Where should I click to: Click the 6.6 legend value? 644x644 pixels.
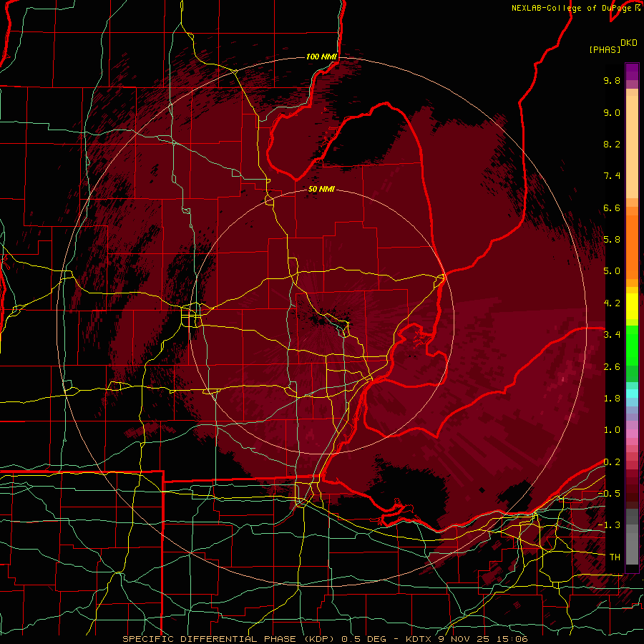pyautogui.click(x=612, y=208)
